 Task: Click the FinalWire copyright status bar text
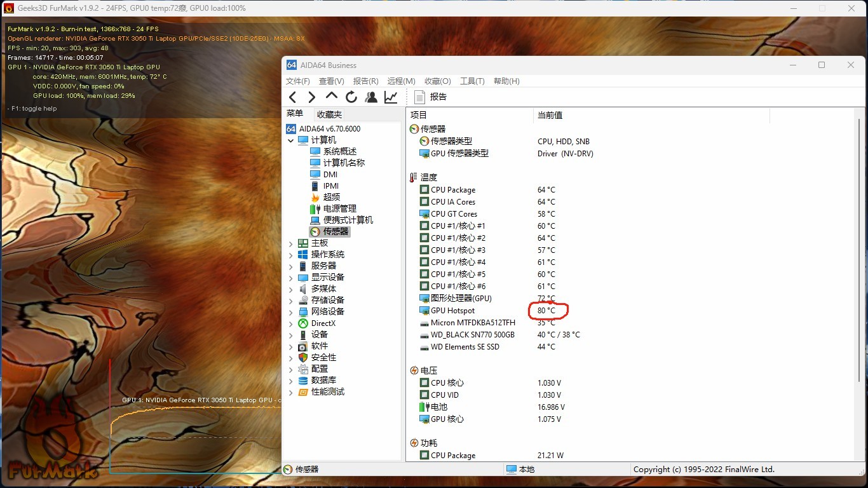pyautogui.click(x=704, y=470)
